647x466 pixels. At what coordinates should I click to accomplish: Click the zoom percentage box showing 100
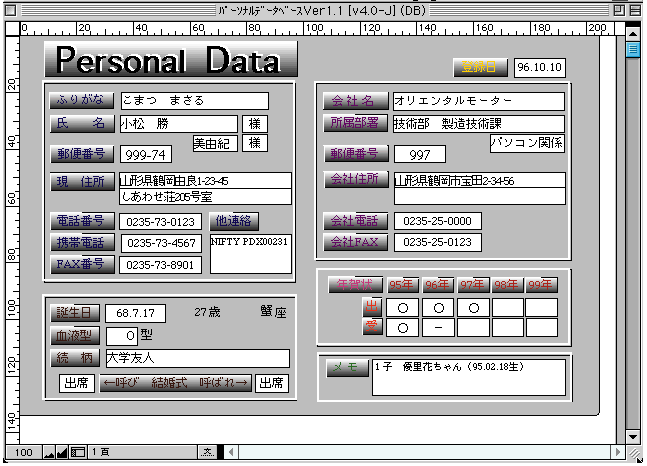tap(22, 453)
